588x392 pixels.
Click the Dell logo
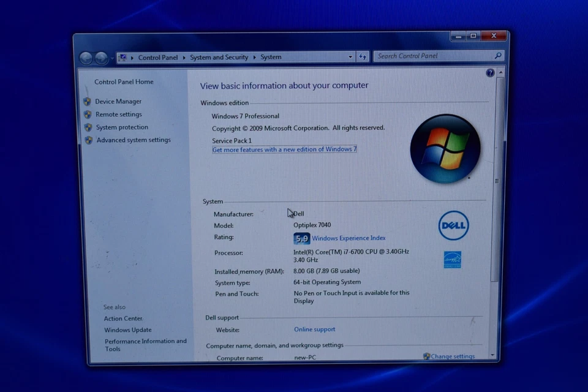click(x=453, y=225)
